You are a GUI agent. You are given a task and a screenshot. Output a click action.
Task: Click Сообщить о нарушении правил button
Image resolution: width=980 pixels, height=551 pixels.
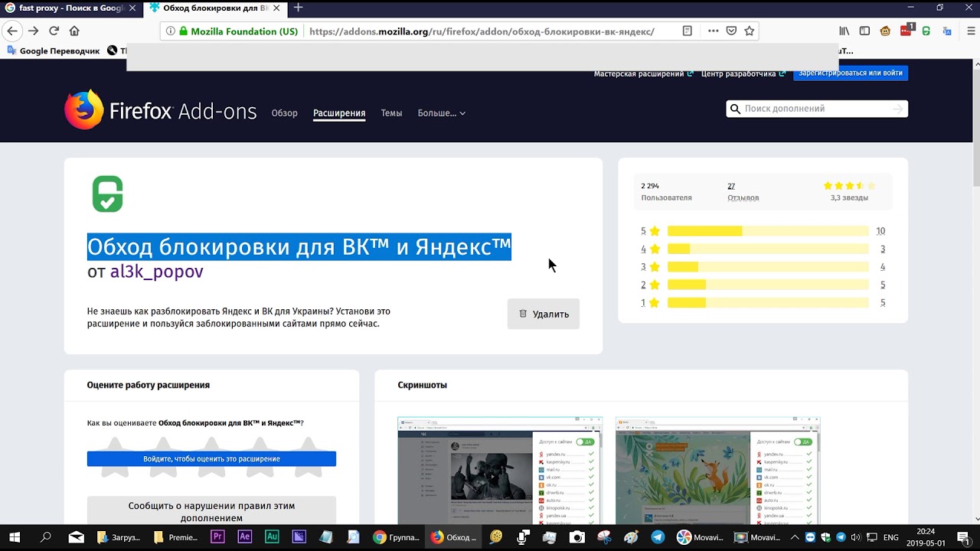pyautogui.click(x=211, y=511)
